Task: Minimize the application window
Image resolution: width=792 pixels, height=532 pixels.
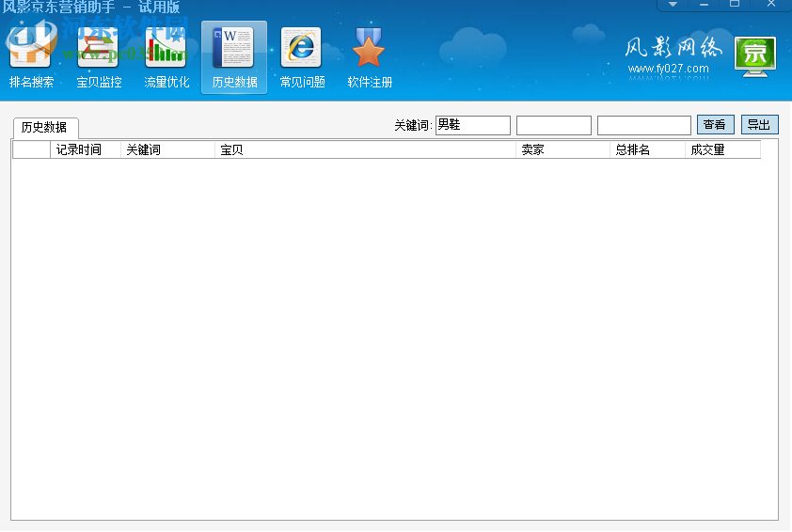Action: point(704,4)
